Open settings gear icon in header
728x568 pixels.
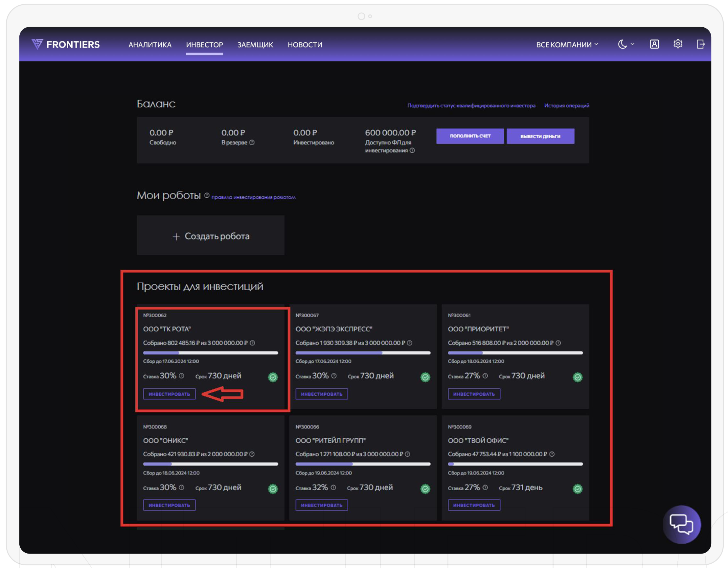tap(678, 44)
